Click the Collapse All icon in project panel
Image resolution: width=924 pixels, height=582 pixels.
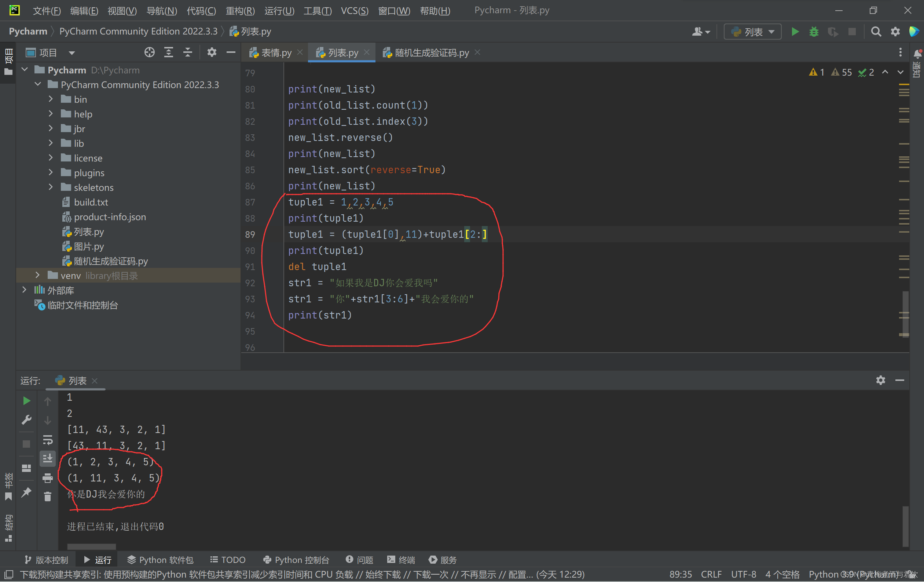[x=188, y=52]
